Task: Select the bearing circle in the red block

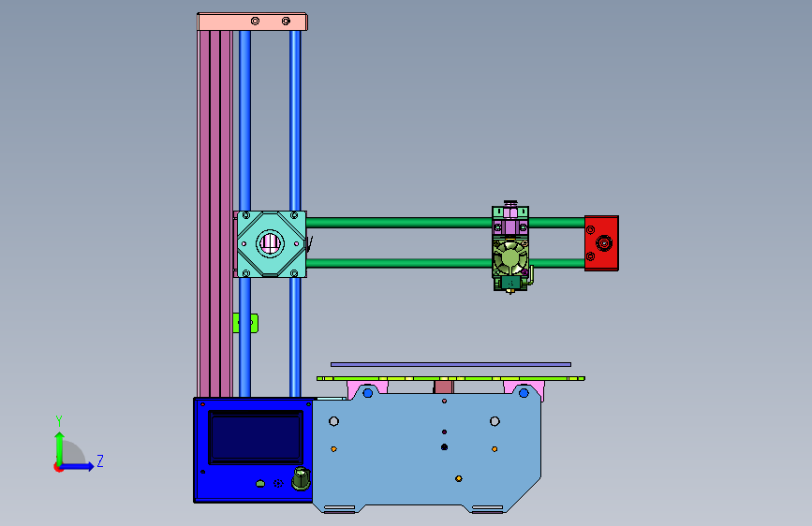Action: click(x=604, y=243)
